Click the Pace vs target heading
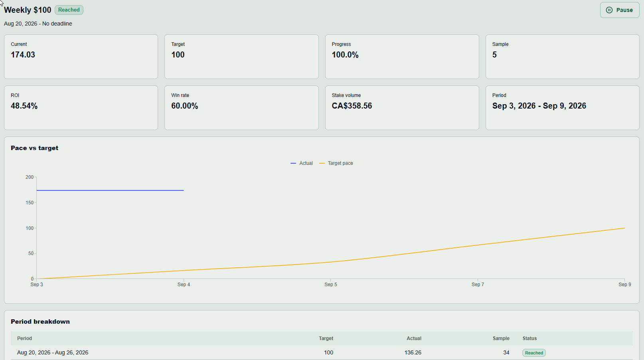Image resolution: width=644 pixels, height=360 pixels. click(35, 148)
